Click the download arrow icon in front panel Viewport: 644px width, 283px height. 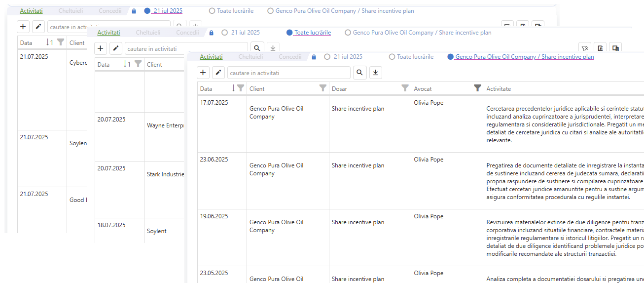(x=376, y=73)
